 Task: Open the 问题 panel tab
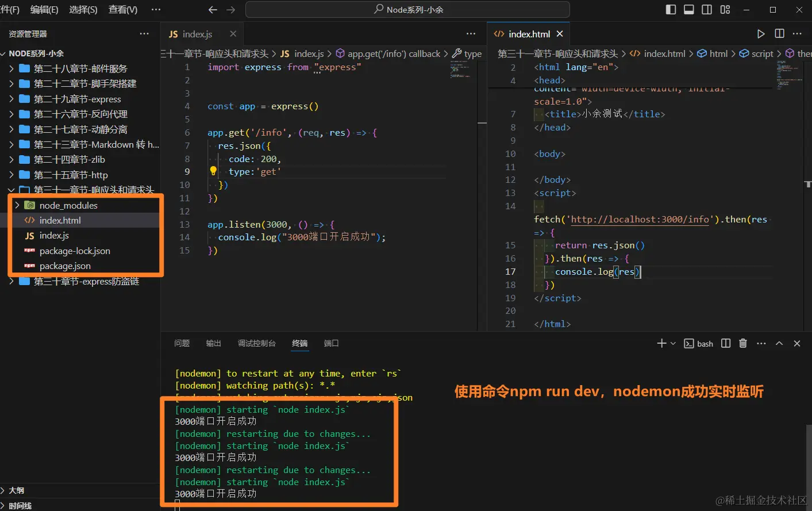click(182, 343)
